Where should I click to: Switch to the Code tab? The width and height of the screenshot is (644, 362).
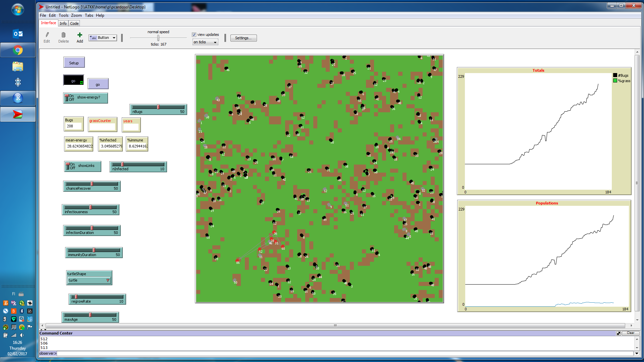(x=74, y=23)
